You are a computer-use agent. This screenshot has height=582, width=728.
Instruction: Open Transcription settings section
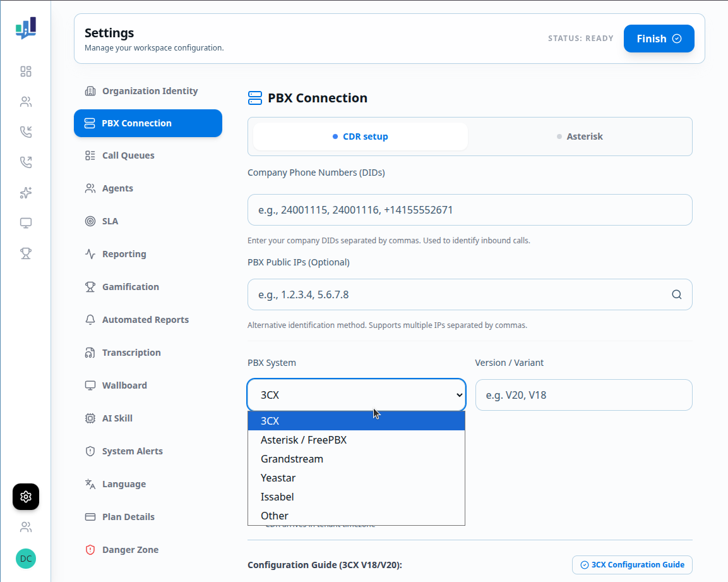click(x=148, y=353)
